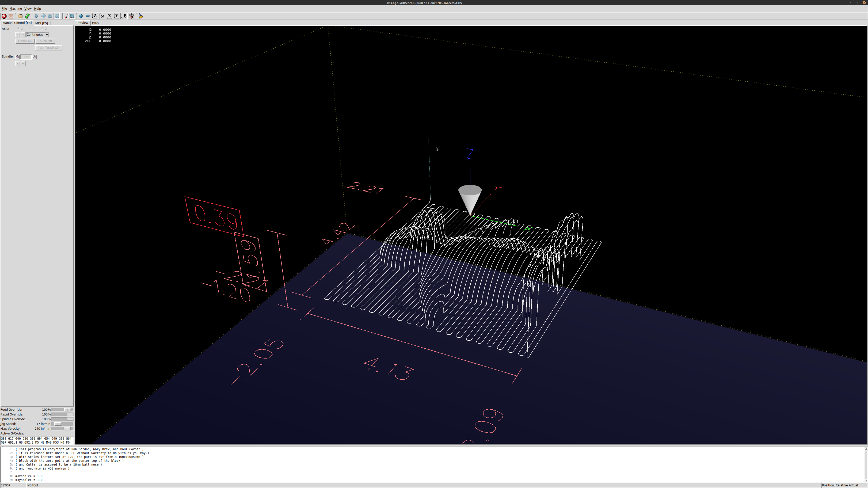Switch to rotated top view icon
The width and height of the screenshot is (868, 488).
point(102,16)
